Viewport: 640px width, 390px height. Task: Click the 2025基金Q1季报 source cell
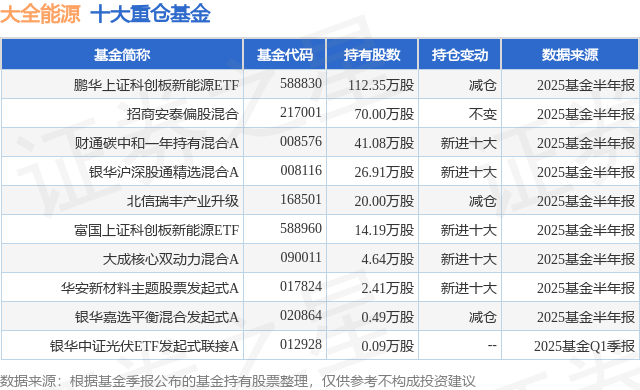click(x=584, y=346)
